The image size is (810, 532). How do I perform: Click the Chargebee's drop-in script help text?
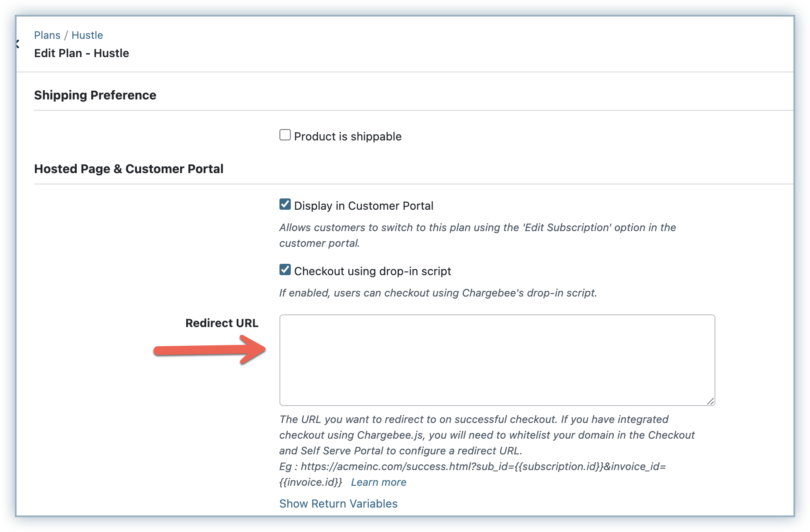pos(438,293)
